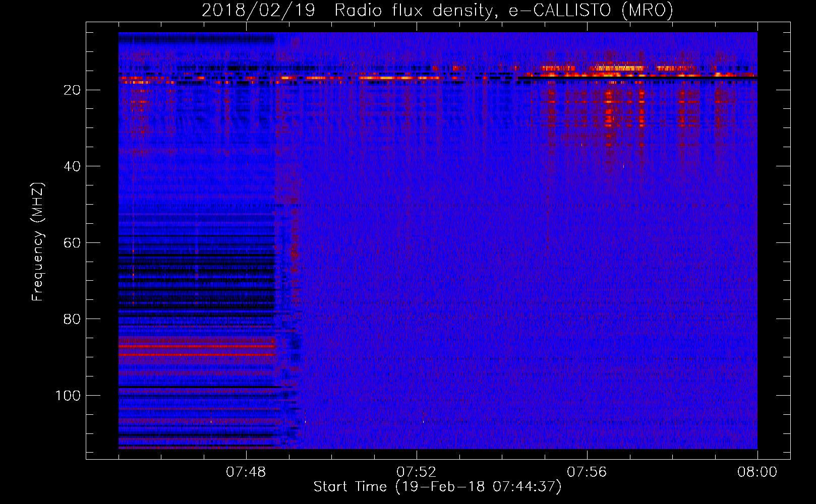Click the 100 MHz frequency tick label
Screen dimensions: 816x504
click(68, 396)
